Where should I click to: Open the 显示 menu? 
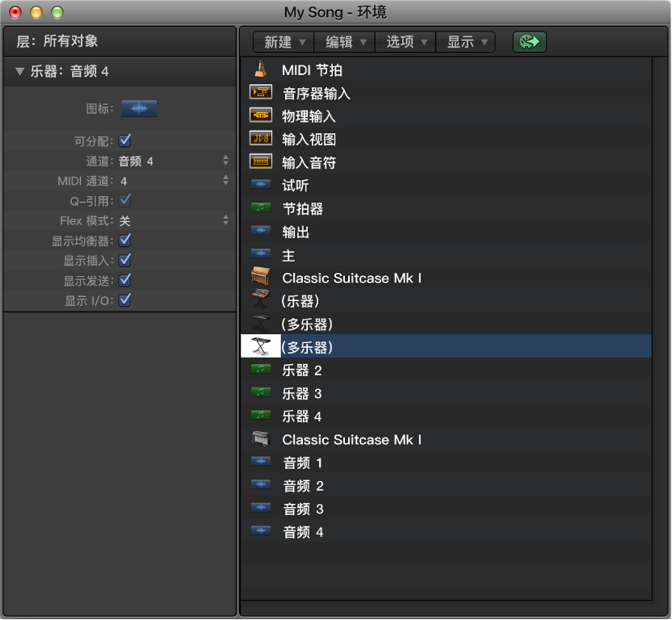point(465,42)
